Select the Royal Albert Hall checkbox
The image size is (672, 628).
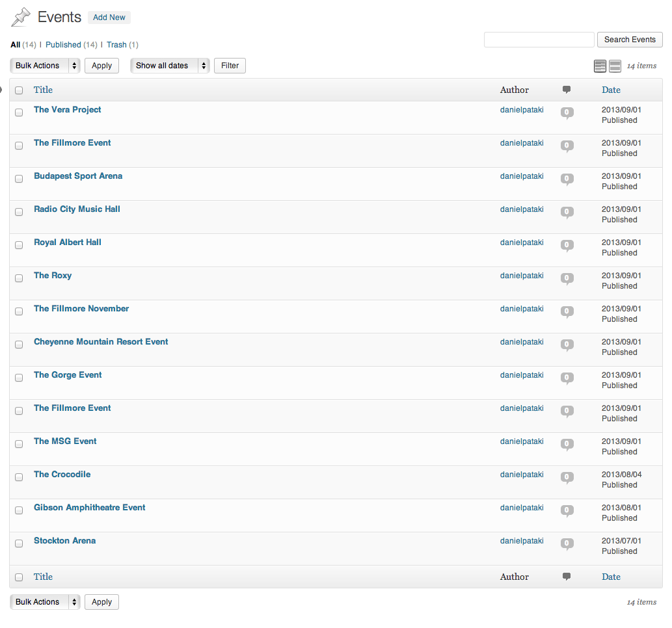coord(19,245)
